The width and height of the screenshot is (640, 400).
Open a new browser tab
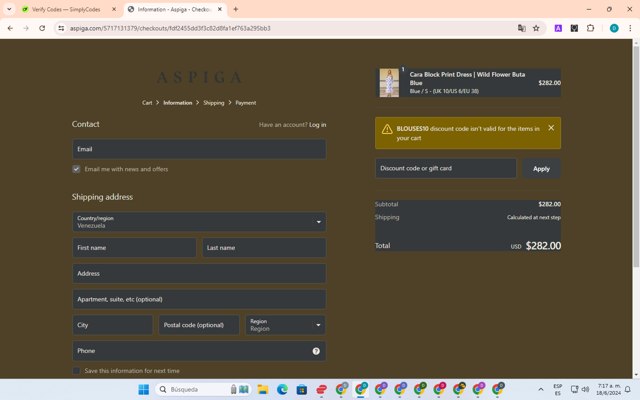click(x=236, y=9)
